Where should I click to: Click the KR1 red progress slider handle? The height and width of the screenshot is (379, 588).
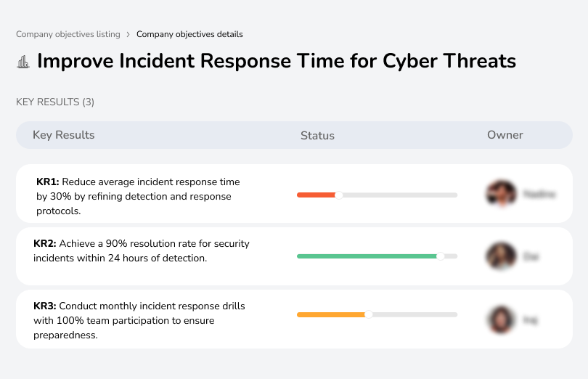(x=338, y=195)
